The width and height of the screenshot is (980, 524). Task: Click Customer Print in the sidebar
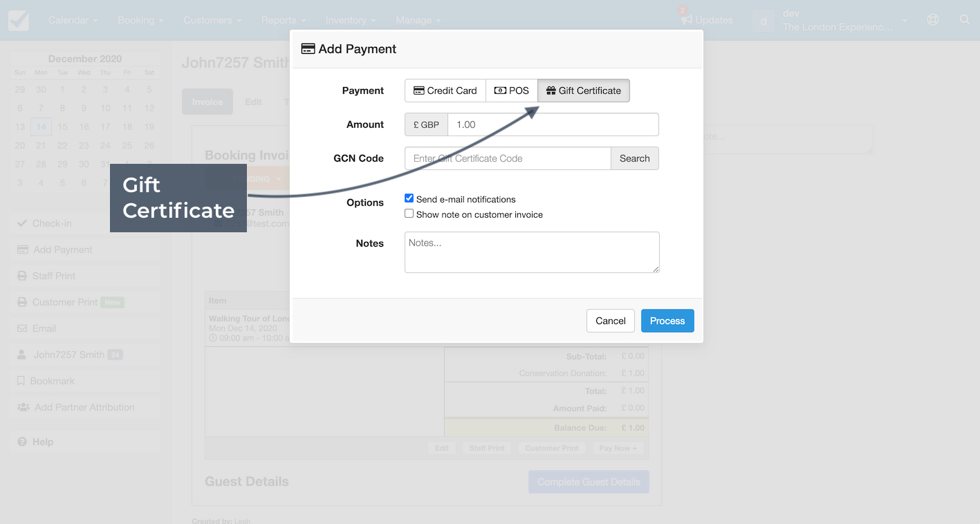click(x=85, y=302)
